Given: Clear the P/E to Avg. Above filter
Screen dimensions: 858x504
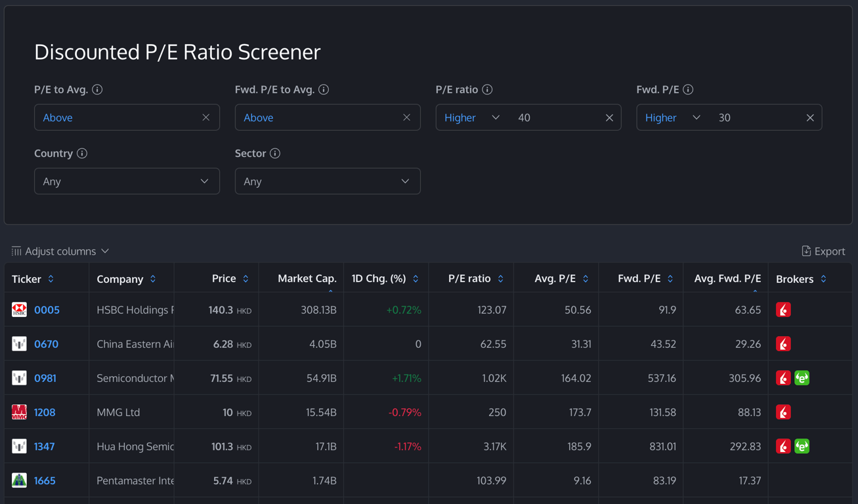Looking at the screenshot, I should 206,117.
